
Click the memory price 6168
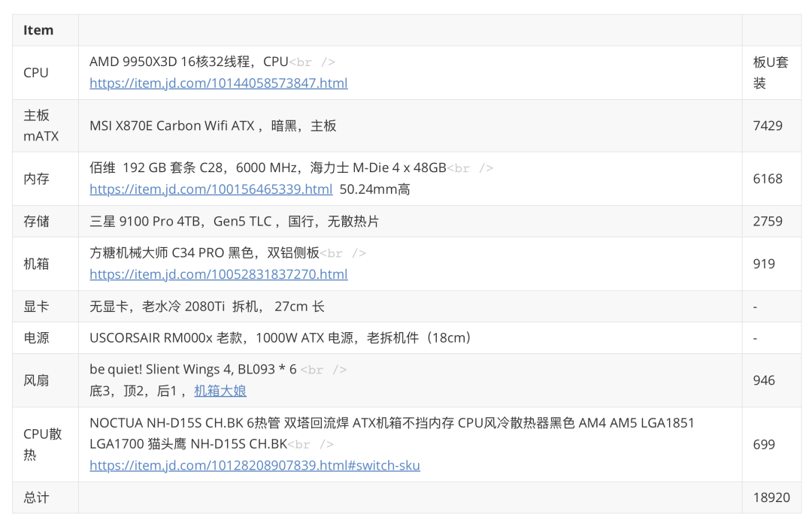[x=768, y=179]
